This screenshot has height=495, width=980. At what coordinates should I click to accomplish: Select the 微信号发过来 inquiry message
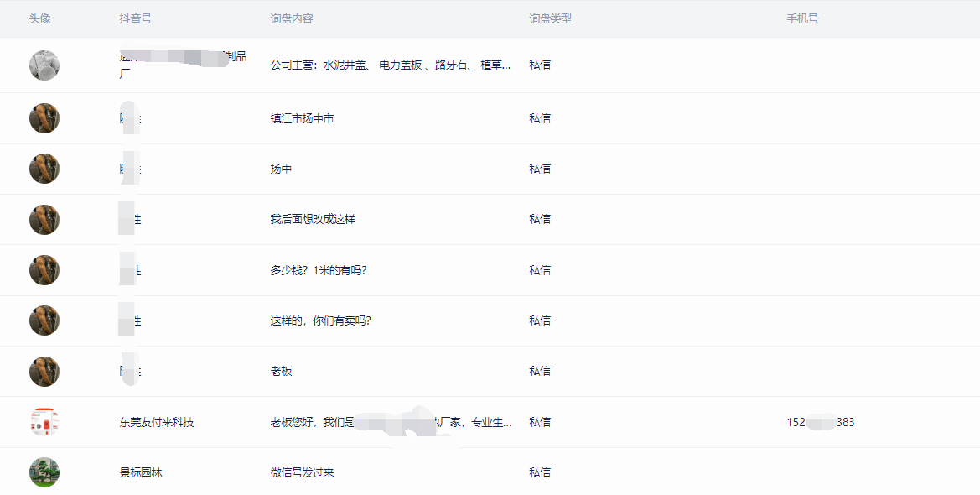302,472
